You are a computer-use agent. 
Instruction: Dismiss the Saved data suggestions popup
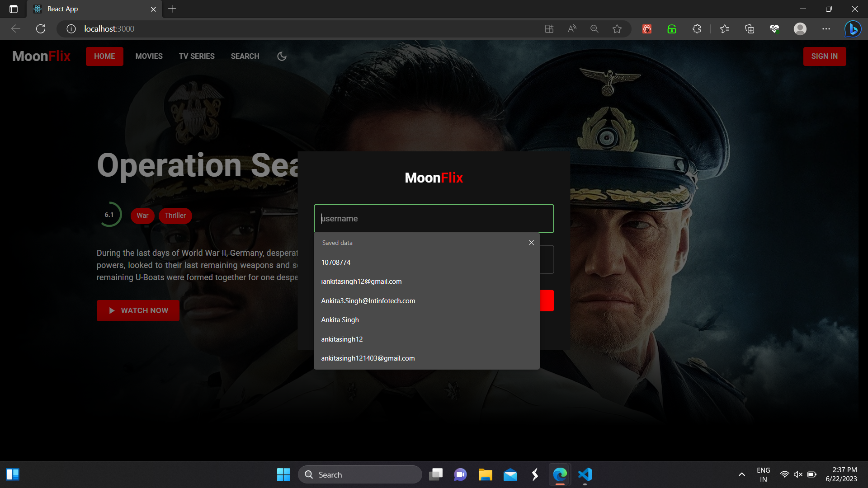[x=531, y=242]
